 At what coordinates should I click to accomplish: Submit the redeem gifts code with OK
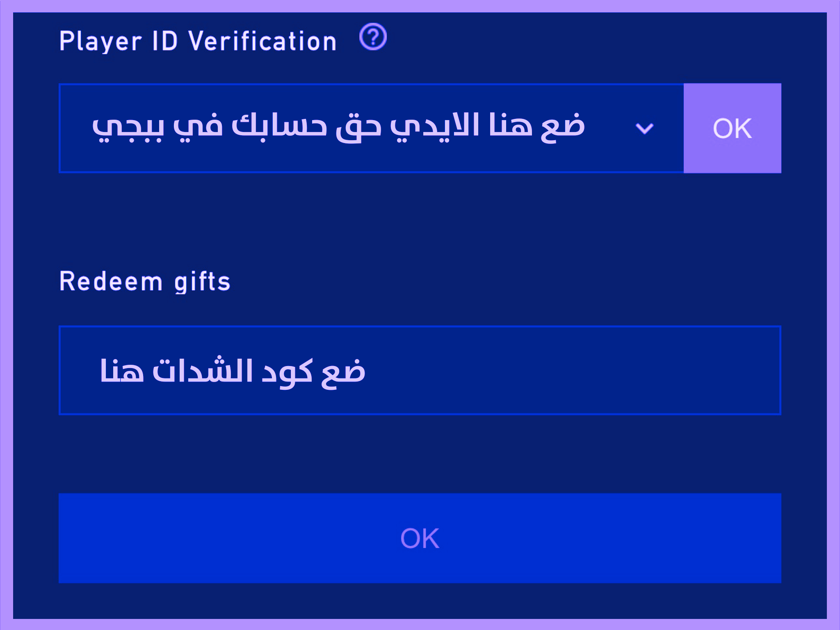click(420, 538)
